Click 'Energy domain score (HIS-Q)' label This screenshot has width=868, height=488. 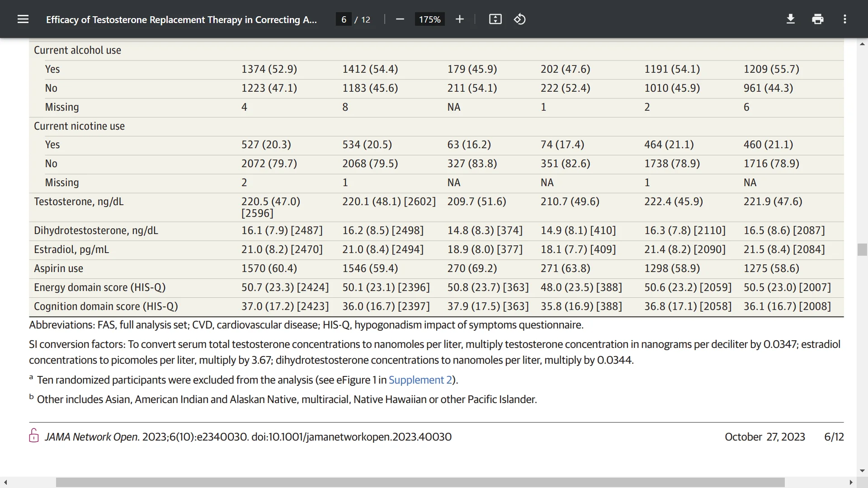point(100,287)
